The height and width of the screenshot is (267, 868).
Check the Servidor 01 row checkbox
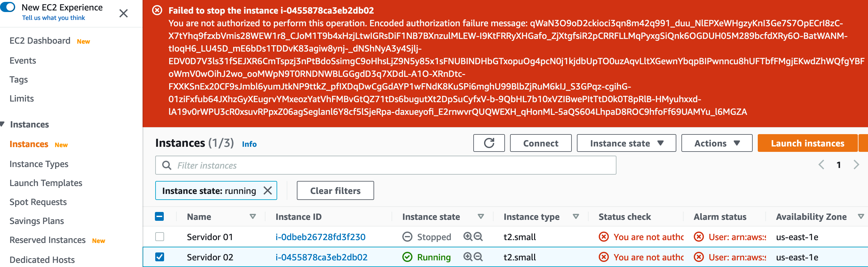159,237
